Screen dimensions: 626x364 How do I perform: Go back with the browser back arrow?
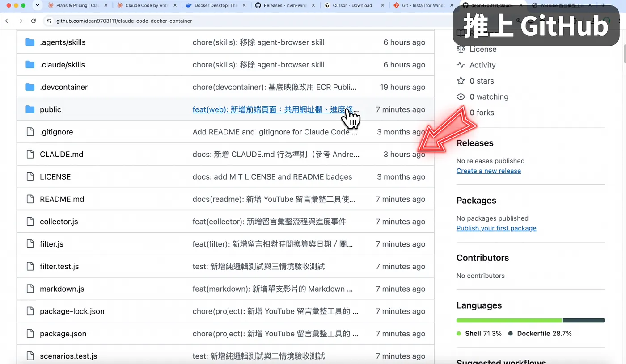click(x=8, y=21)
